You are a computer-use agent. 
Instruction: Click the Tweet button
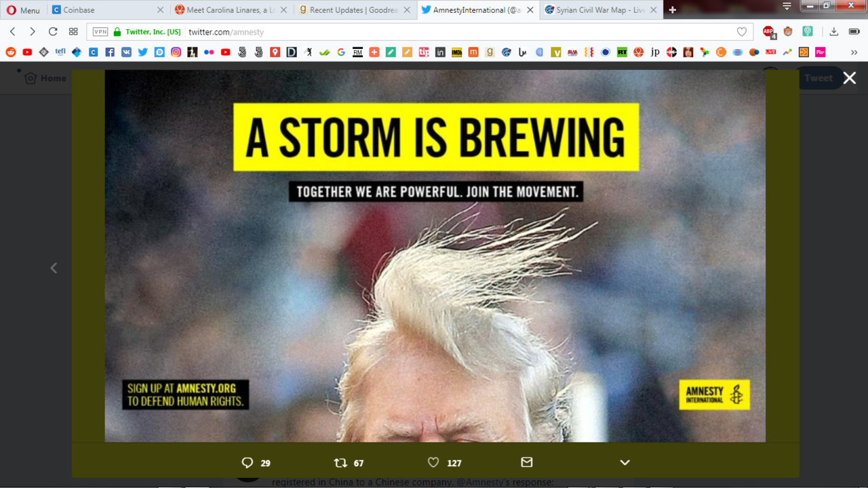(818, 78)
